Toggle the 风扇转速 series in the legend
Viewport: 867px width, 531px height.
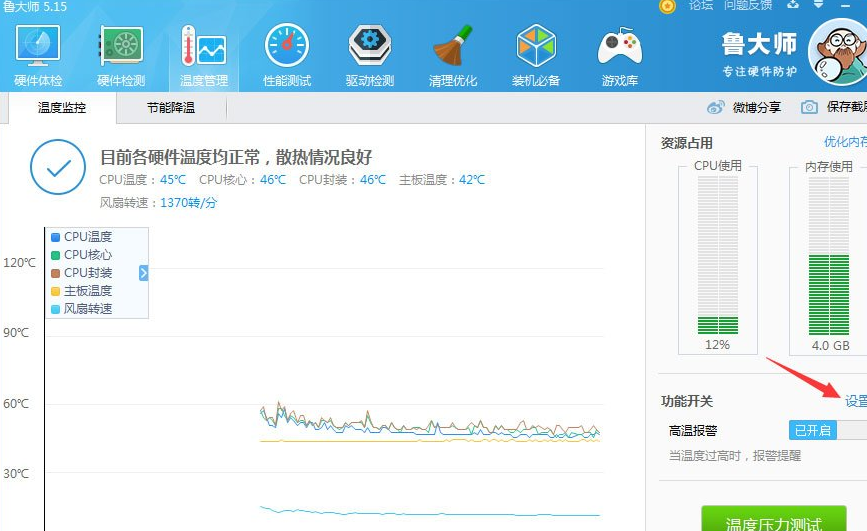[x=81, y=309]
